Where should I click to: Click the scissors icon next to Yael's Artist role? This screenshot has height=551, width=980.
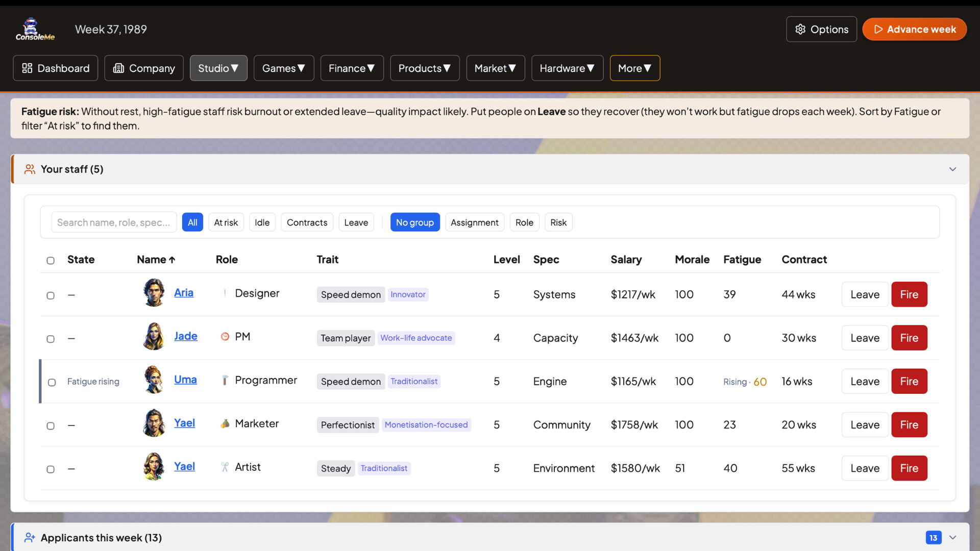(x=225, y=467)
